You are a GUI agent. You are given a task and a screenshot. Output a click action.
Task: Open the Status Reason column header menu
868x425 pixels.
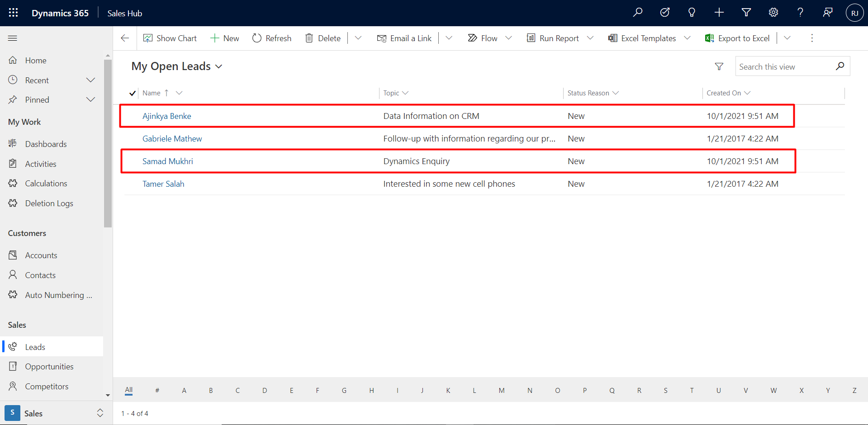tap(616, 93)
